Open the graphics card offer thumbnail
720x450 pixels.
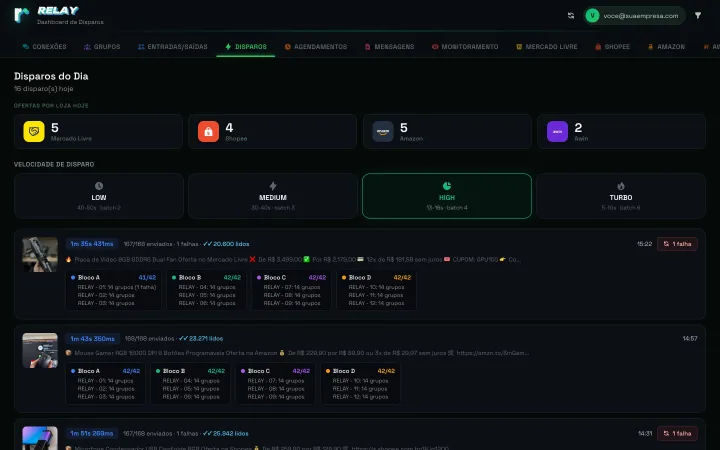40,254
